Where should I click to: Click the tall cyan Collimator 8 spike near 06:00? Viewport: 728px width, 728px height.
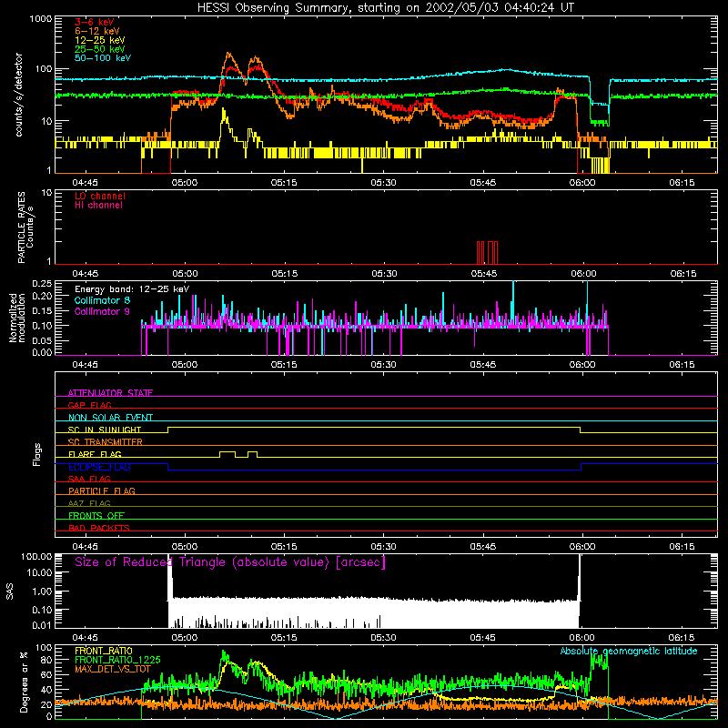(x=588, y=304)
